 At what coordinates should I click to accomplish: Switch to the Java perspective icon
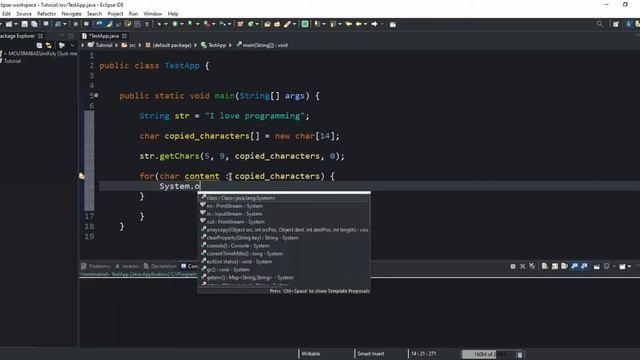tap(629, 24)
